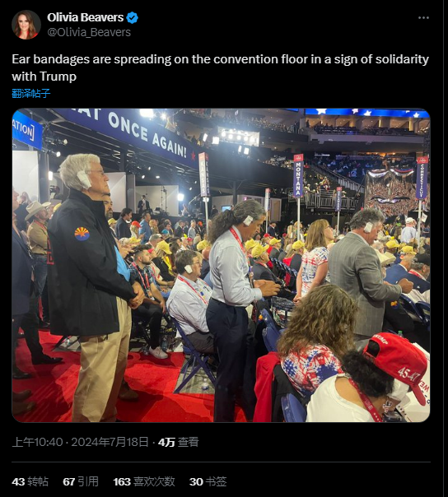Open Olivia Beavers' profile avatar

coord(26,25)
